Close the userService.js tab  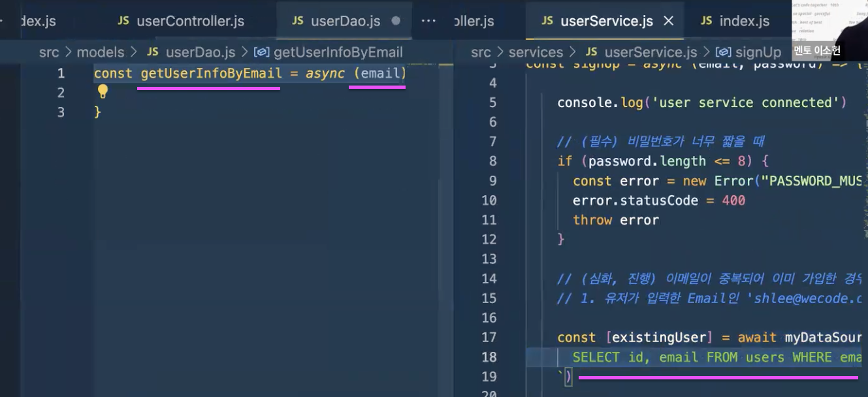(668, 21)
